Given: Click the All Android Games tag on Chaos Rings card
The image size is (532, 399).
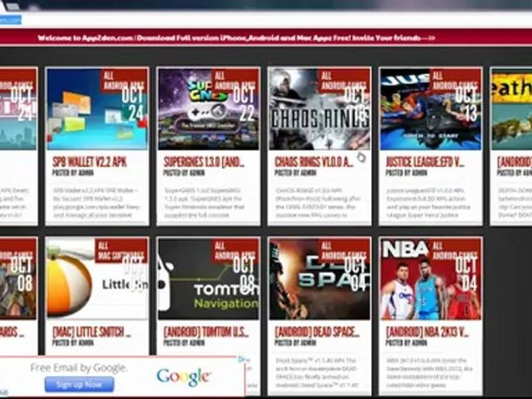Looking at the screenshot, I should point(344,80).
